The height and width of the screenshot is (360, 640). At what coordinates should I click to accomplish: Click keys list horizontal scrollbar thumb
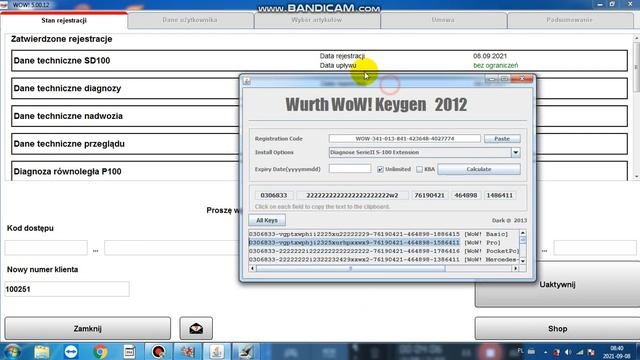pyautogui.click(x=350, y=268)
